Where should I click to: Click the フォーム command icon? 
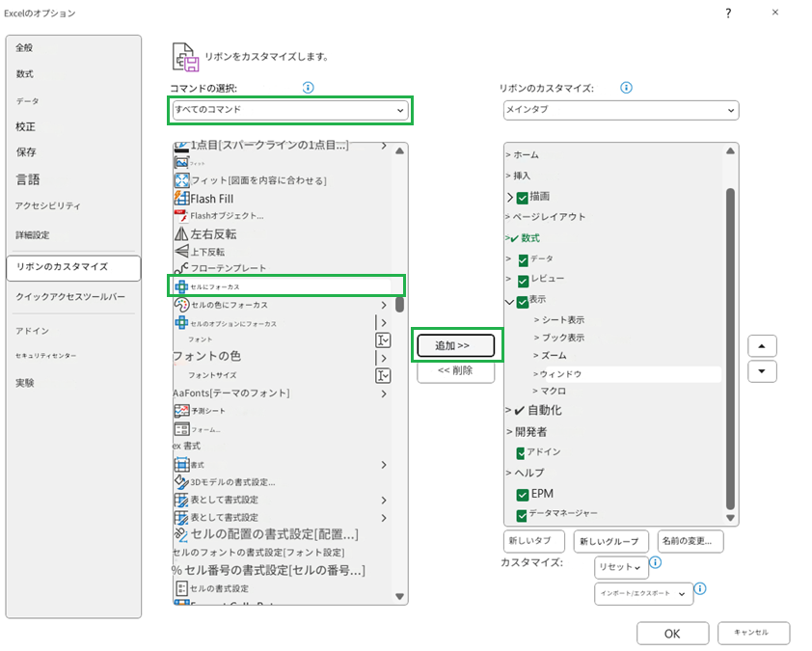pos(181,429)
